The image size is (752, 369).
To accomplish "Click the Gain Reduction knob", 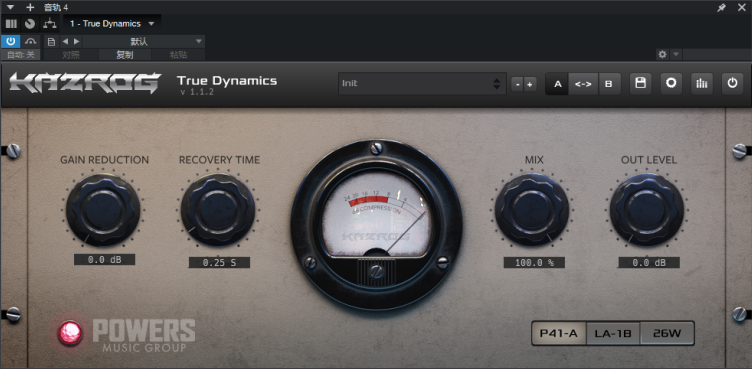I will click(x=103, y=210).
